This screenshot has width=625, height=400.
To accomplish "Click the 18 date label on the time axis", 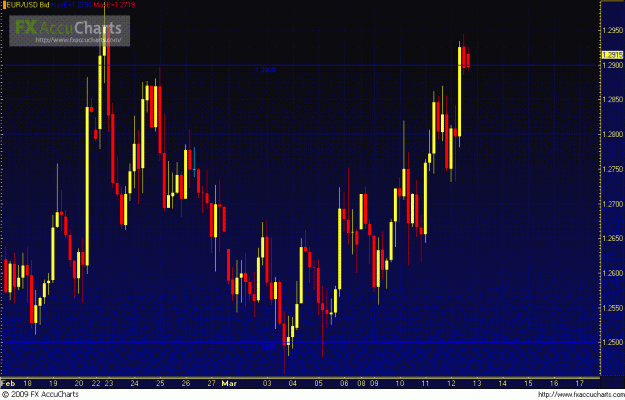I will (28, 384).
